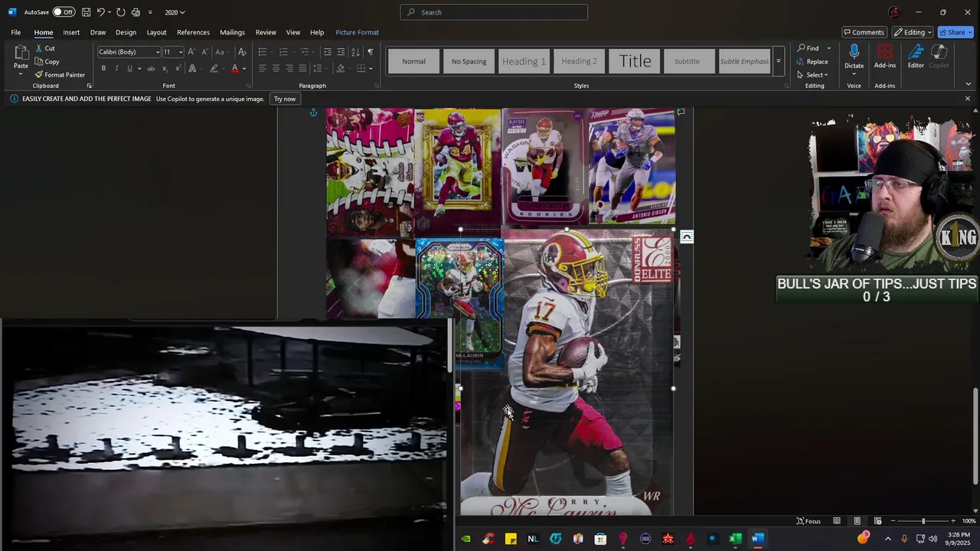Customize Quick Access Toolbar dropdown
This screenshot has width=980, height=551.
[x=150, y=12]
